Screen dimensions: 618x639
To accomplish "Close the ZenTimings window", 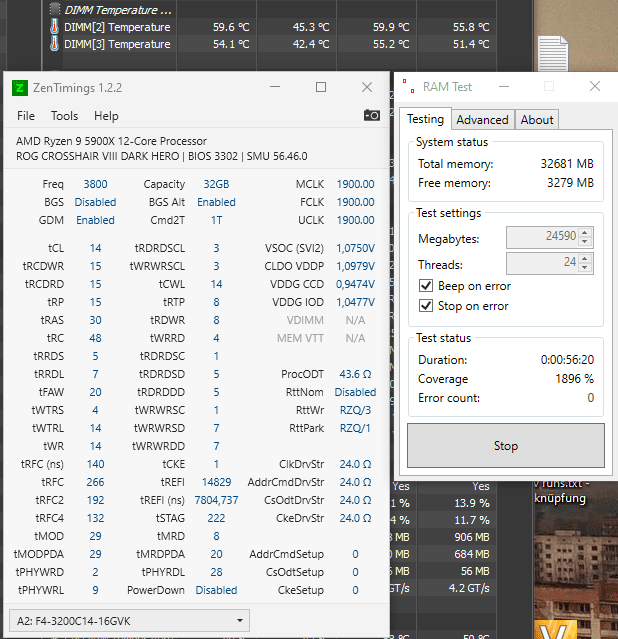I will [x=367, y=87].
